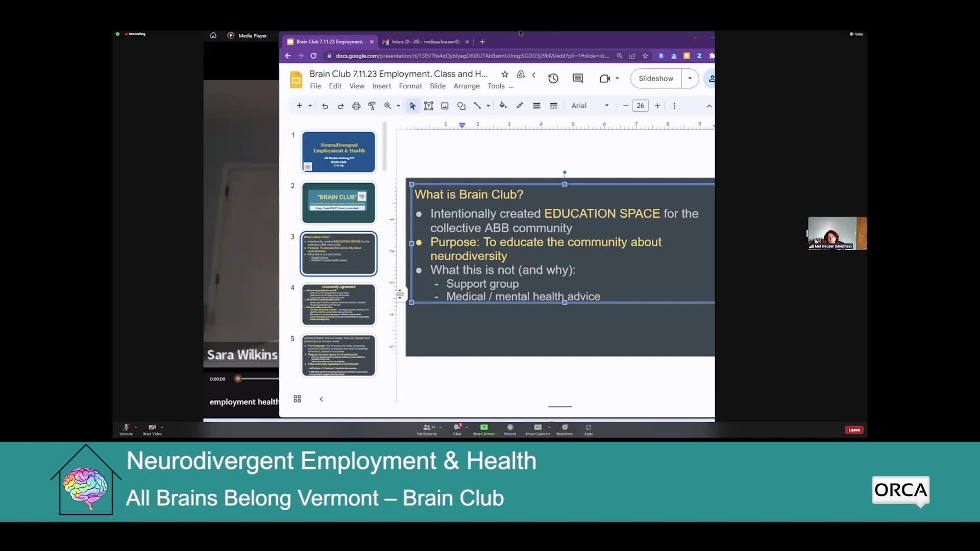Click the fill color bucket icon

tap(503, 106)
